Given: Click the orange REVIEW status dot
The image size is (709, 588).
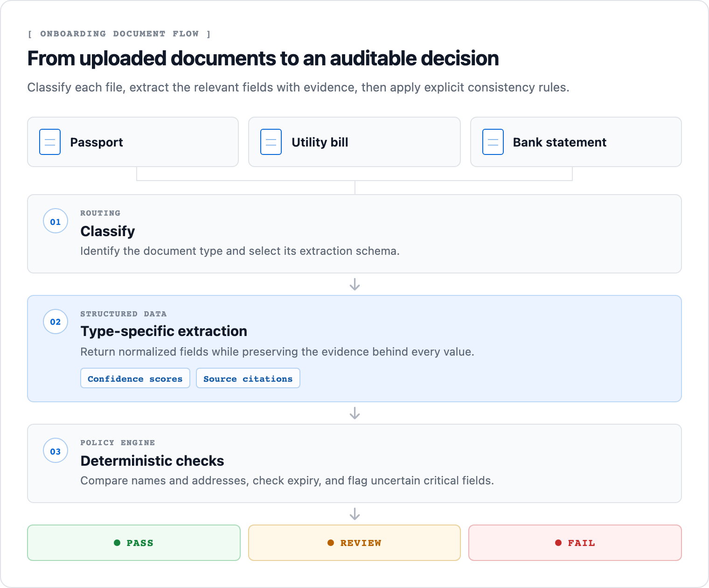Looking at the screenshot, I should 331,543.
